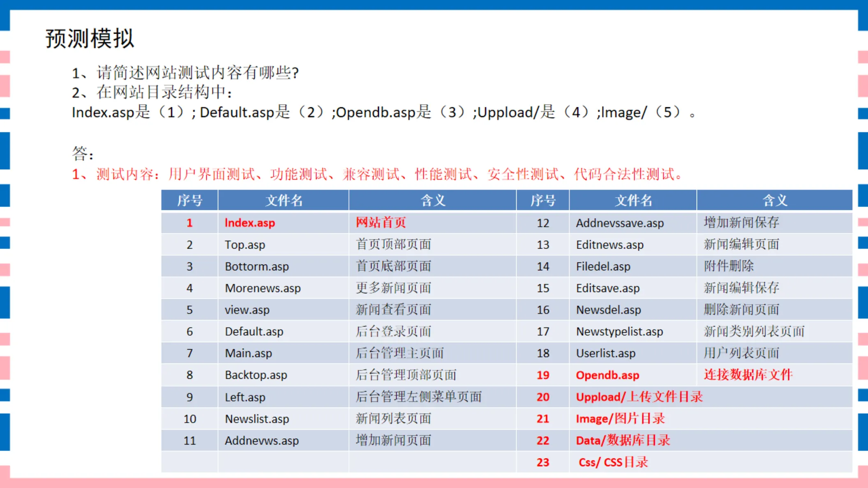The width and height of the screenshot is (868, 488).
Task: Click the red answer line starting 测试内容
Action: pyautogui.click(x=377, y=174)
